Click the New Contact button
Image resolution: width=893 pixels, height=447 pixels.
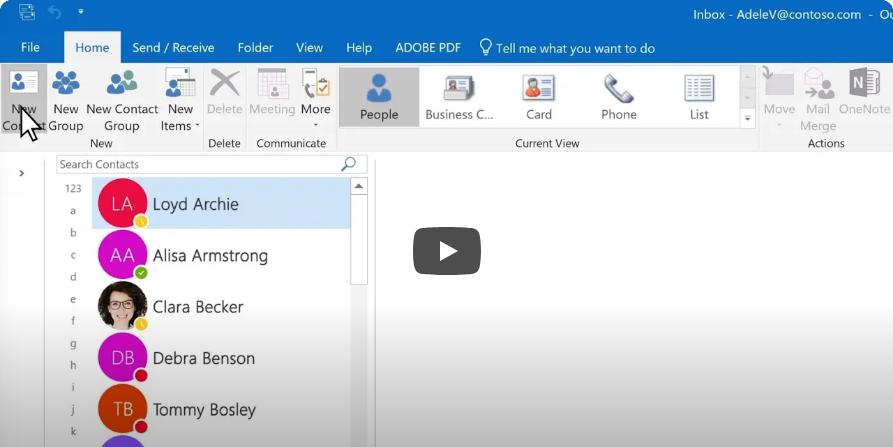point(23,100)
